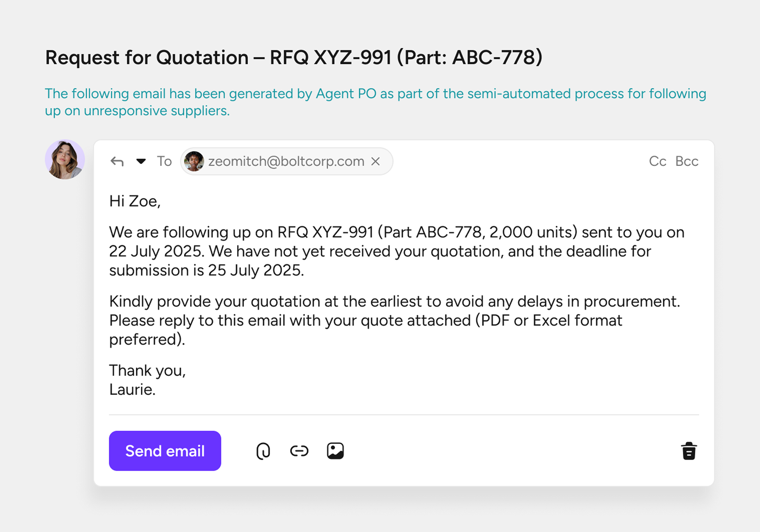Select the zeomitch@boltcorp.com recipient chip
Image resolution: width=760 pixels, height=532 pixels.
[287, 161]
